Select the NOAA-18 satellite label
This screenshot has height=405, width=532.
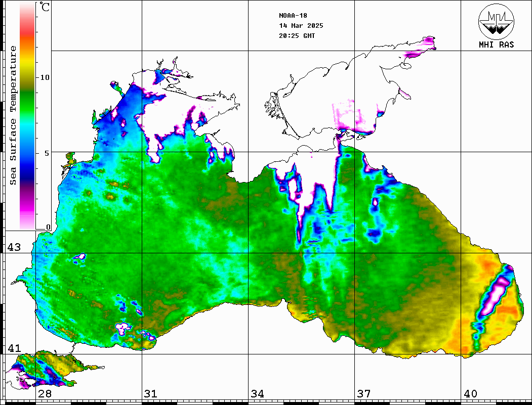[x=293, y=16]
